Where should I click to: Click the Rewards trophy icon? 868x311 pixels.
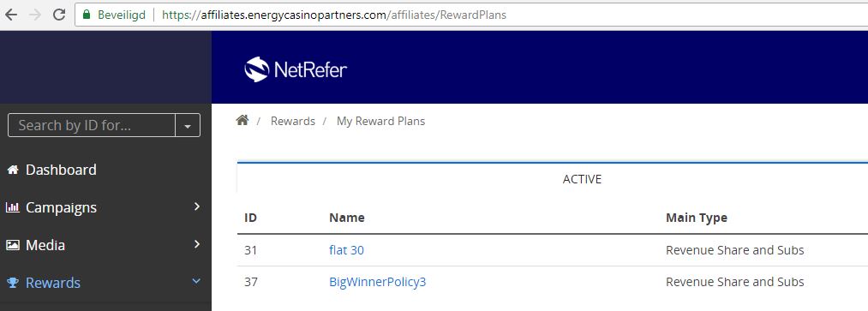13,283
